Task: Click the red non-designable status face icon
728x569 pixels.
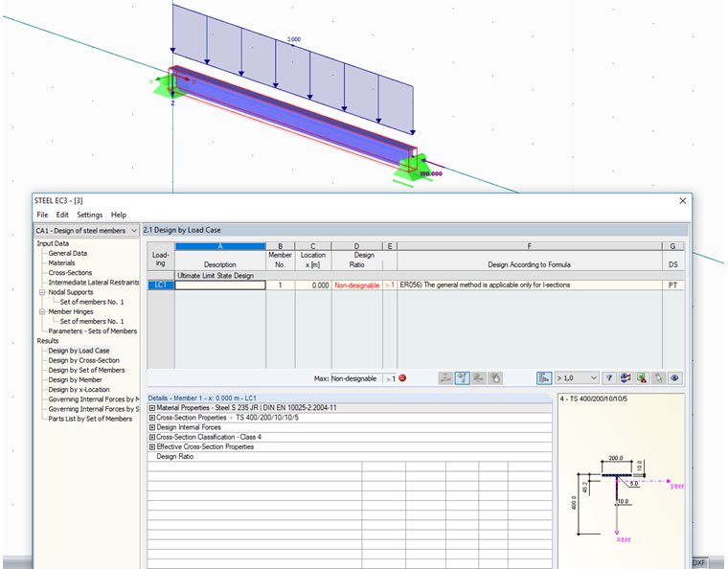Action: coord(402,378)
